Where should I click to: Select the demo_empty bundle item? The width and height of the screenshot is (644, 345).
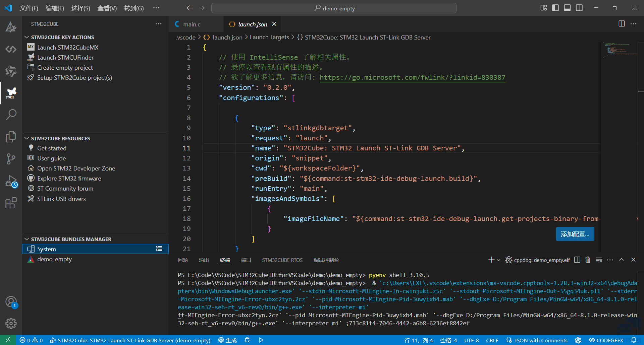(x=54, y=259)
